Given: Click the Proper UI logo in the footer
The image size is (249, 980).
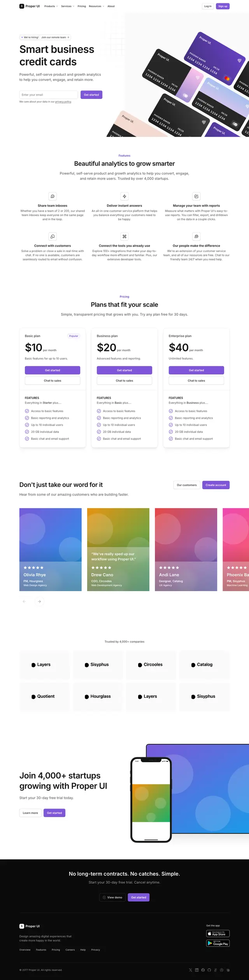Looking at the screenshot, I should 30,926.
